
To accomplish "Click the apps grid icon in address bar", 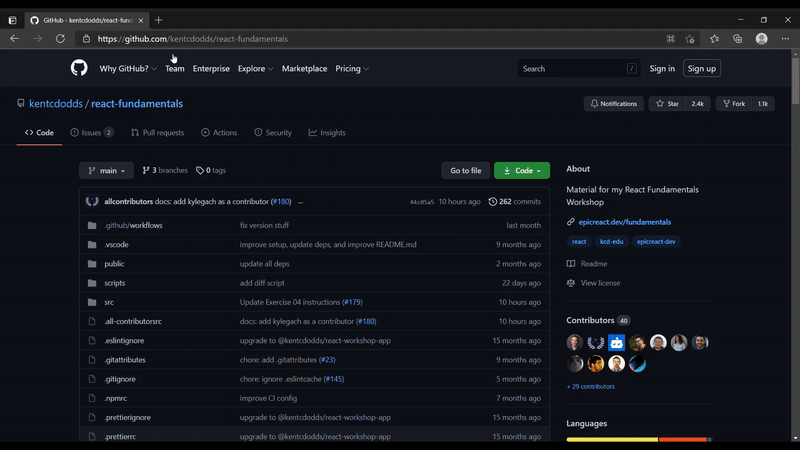I will coord(670,39).
